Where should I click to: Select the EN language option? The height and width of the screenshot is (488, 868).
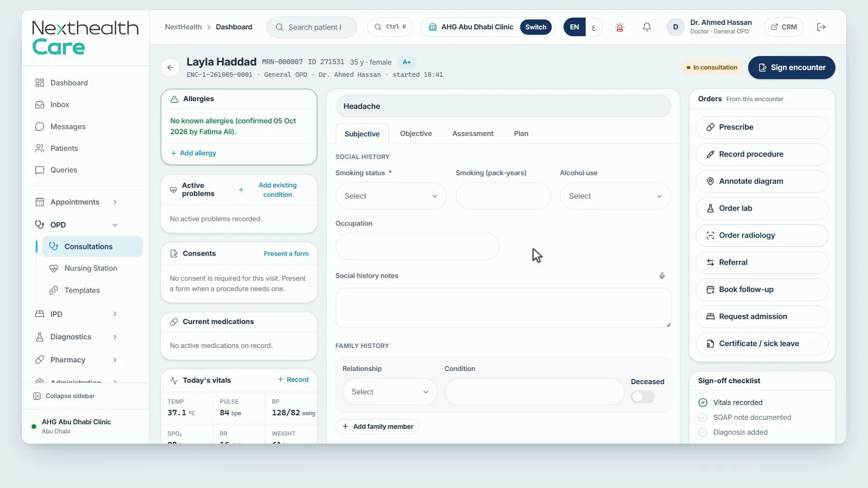coord(574,27)
